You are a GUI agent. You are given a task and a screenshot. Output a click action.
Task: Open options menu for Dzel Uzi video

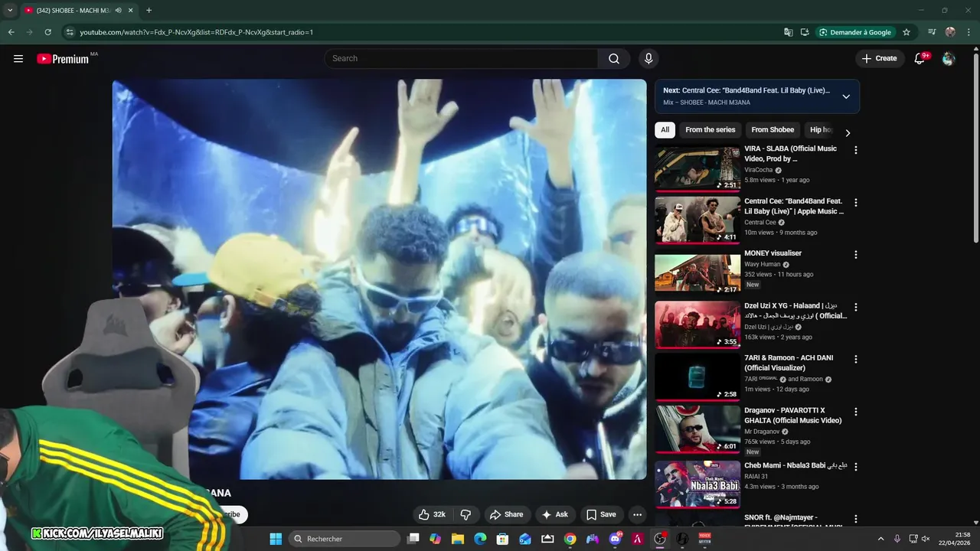pyautogui.click(x=856, y=308)
